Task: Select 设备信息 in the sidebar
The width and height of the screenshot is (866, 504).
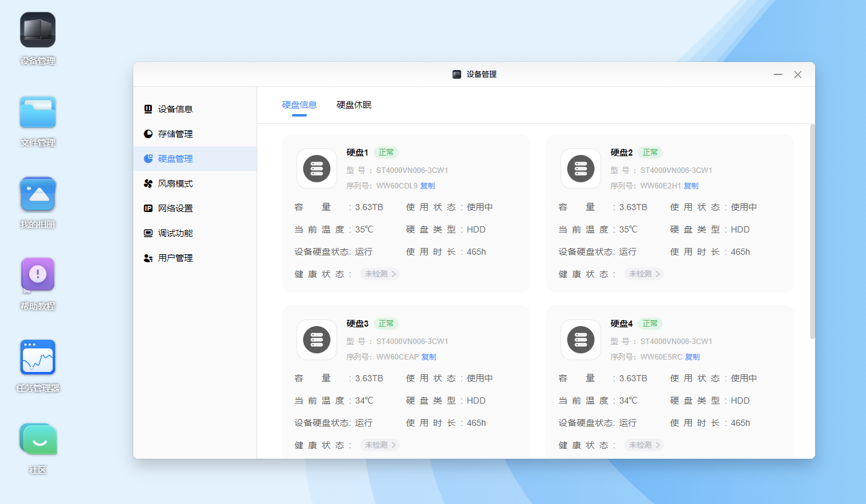Action: pyautogui.click(x=175, y=109)
